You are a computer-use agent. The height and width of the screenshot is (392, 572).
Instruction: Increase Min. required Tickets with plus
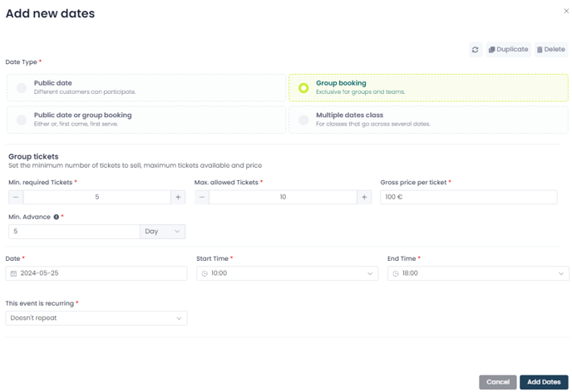click(178, 197)
